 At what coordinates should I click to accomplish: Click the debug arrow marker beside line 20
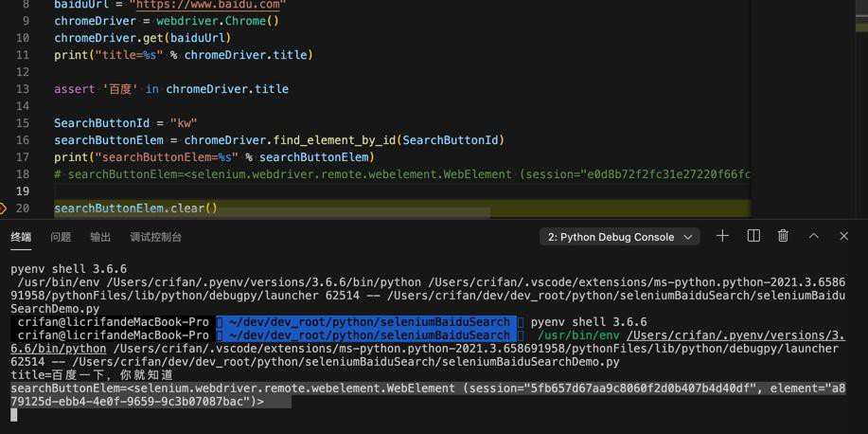pyautogui.click(x=4, y=208)
